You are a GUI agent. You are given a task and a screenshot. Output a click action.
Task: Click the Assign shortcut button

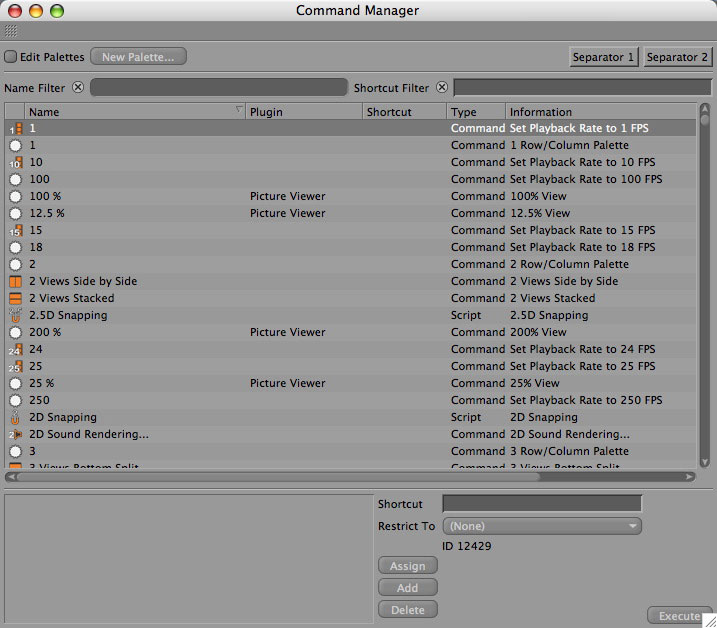pyautogui.click(x=407, y=566)
